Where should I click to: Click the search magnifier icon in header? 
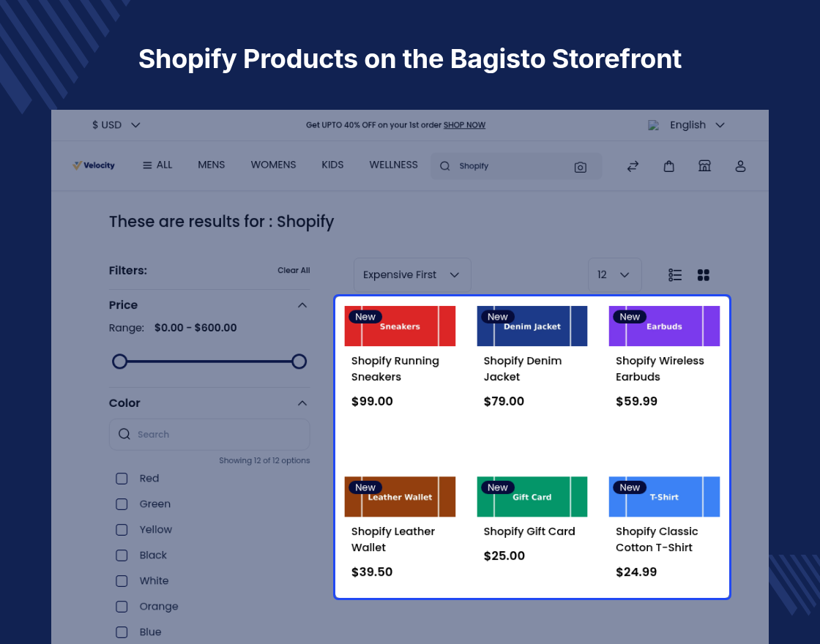(445, 166)
